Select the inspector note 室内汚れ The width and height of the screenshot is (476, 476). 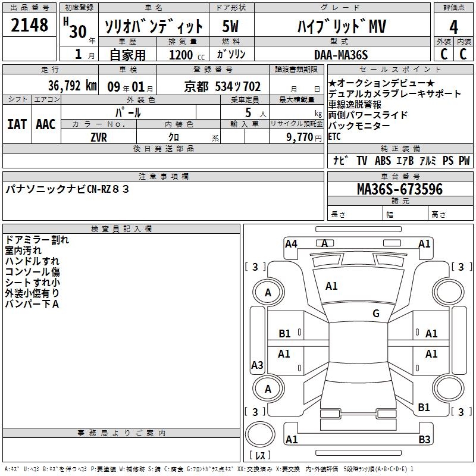pos(23,250)
